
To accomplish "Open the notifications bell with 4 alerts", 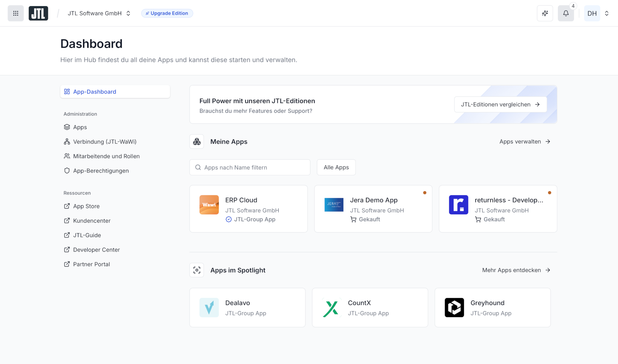I will (566, 13).
